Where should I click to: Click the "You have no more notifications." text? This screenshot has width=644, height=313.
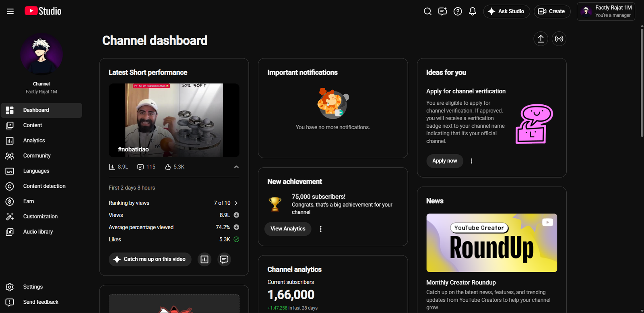click(333, 127)
